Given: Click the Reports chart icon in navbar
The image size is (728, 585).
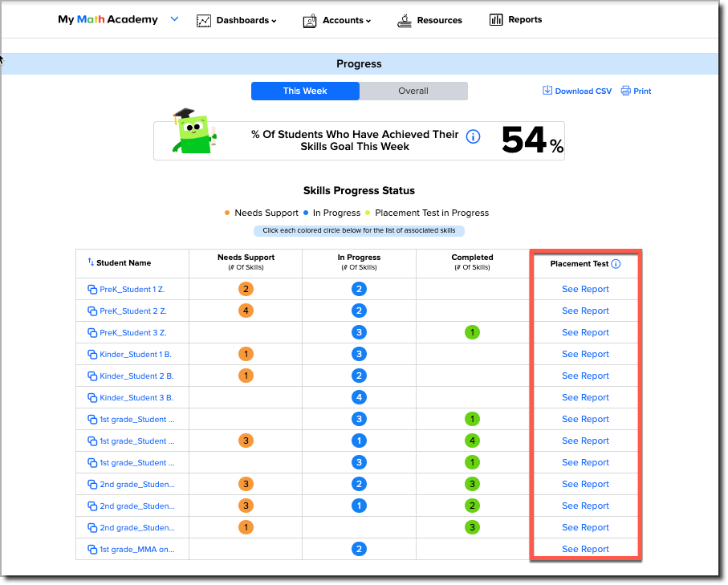Looking at the screenshot, I should pos(496,20).
